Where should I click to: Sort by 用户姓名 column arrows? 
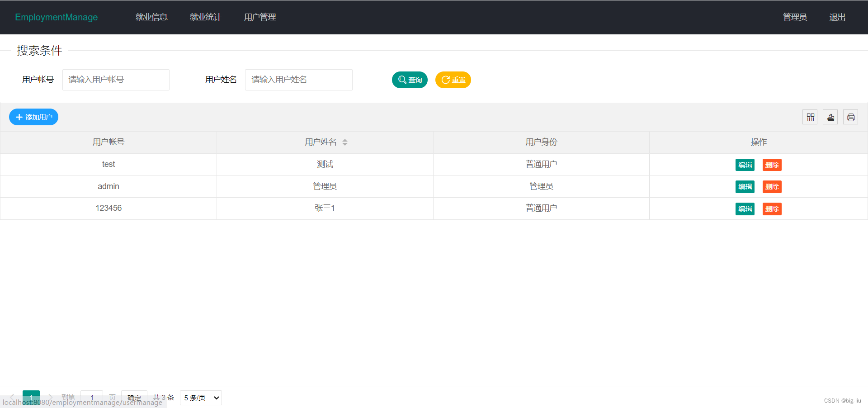(x=345, y=142)
